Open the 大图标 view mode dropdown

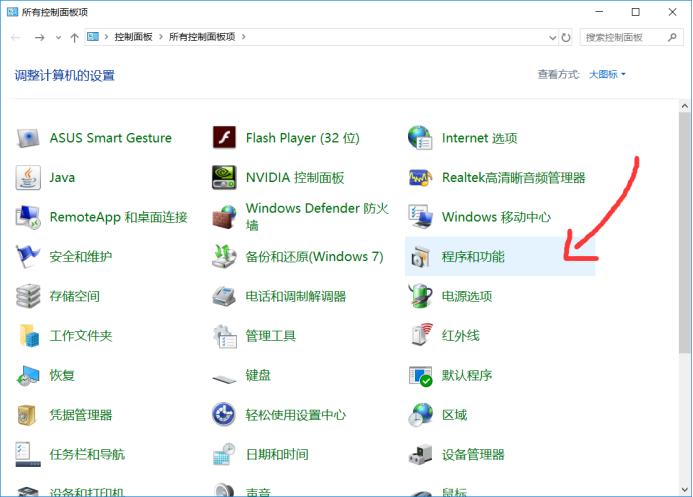point(607,74)
